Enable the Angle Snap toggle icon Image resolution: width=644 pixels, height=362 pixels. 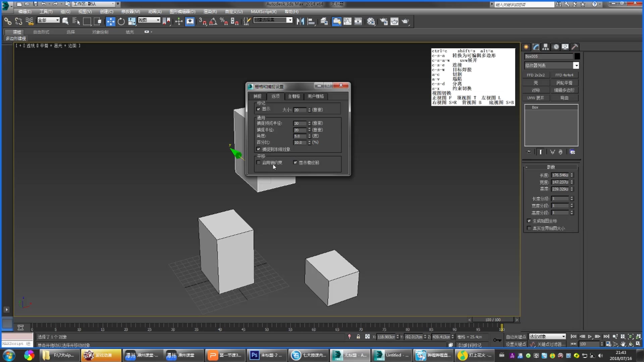213,21
